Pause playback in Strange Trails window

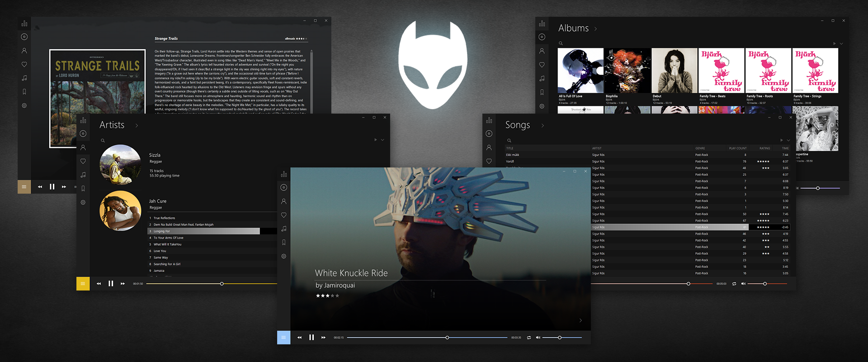click(52, 186)
